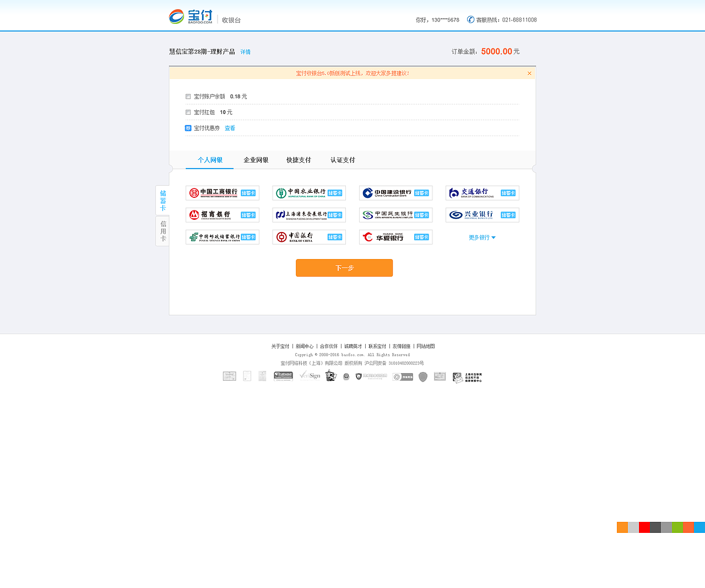Check the 宝付红包 checkbox
This screenshot has width=705, height=588.
pyautogui.click(x=188, y=112)
